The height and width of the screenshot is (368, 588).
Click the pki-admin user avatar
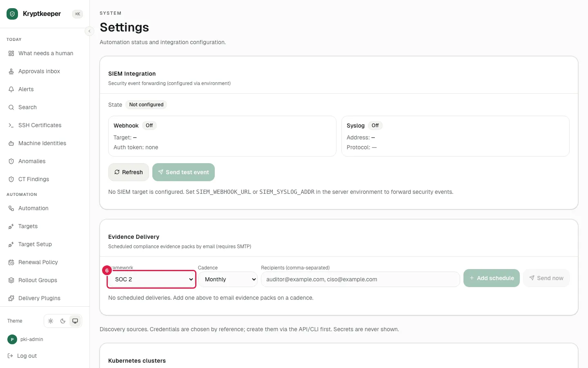tap(12, 339)
